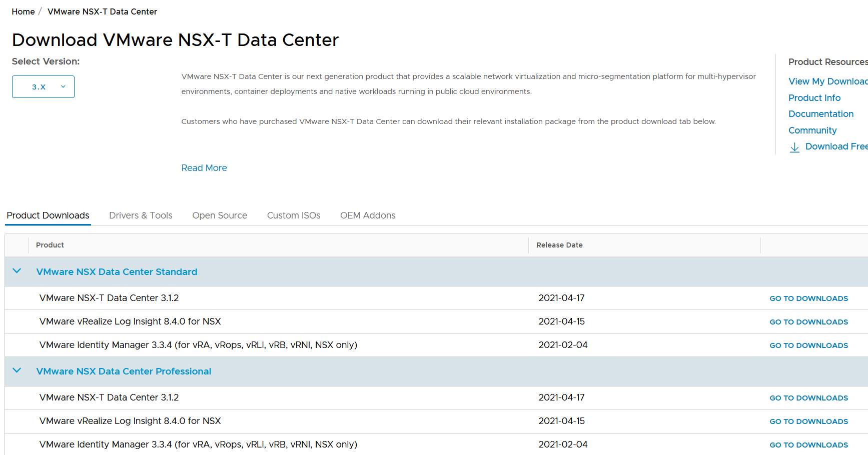868x455 pixels.
Task: Click the Product column header
Action: pos(50,245)
